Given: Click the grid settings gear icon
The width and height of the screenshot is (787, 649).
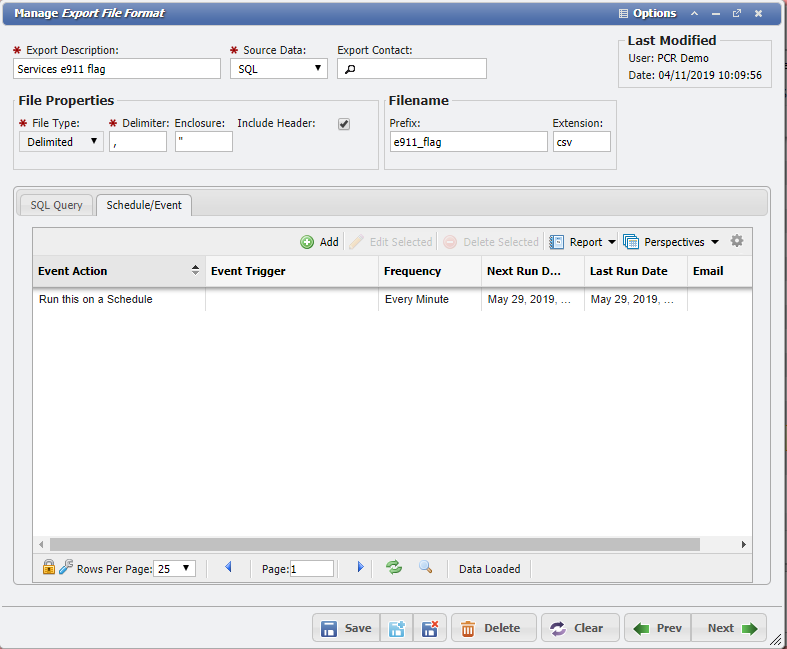Looking at the screenshot, I should 737,241.
